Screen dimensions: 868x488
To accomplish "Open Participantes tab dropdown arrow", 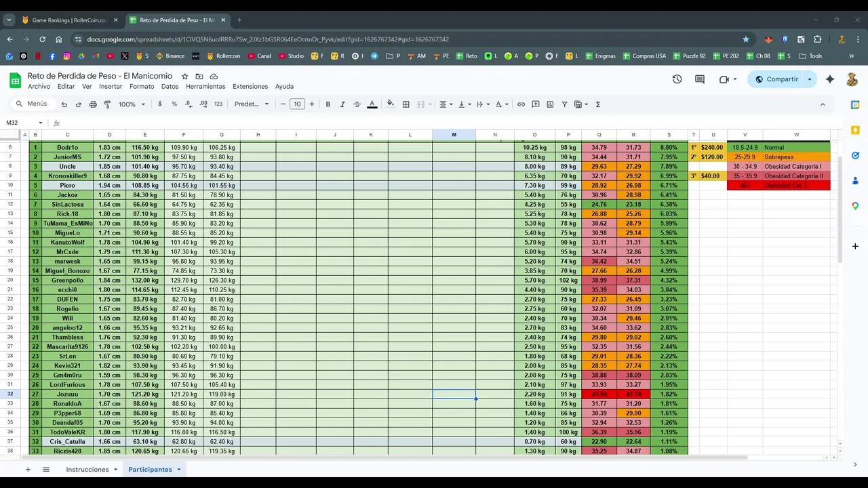I will click(x=179, y=470).
